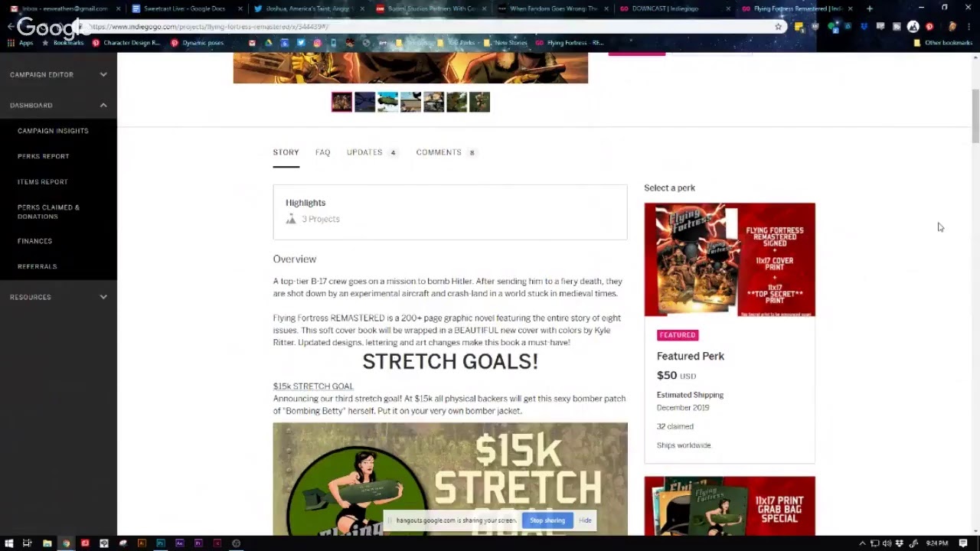Open File Explorer in the taskbar
This screenshot has width=980, height=551.
(x=47, y=543)
